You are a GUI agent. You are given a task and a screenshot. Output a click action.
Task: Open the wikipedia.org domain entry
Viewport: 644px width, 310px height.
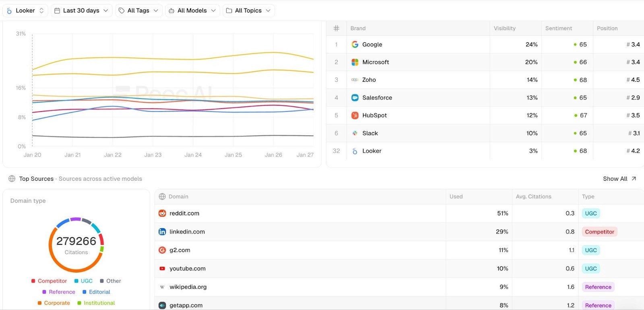click(188, 287)
